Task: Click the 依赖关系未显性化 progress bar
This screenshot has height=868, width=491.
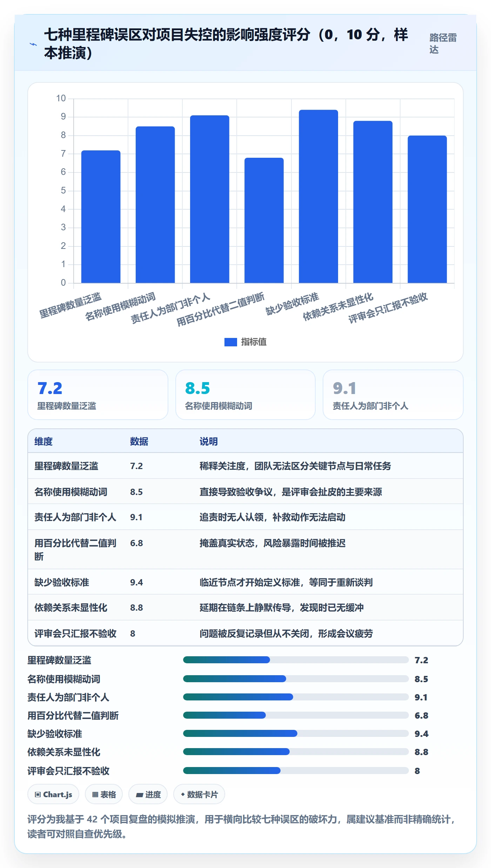Action: (x=296, y=752)
